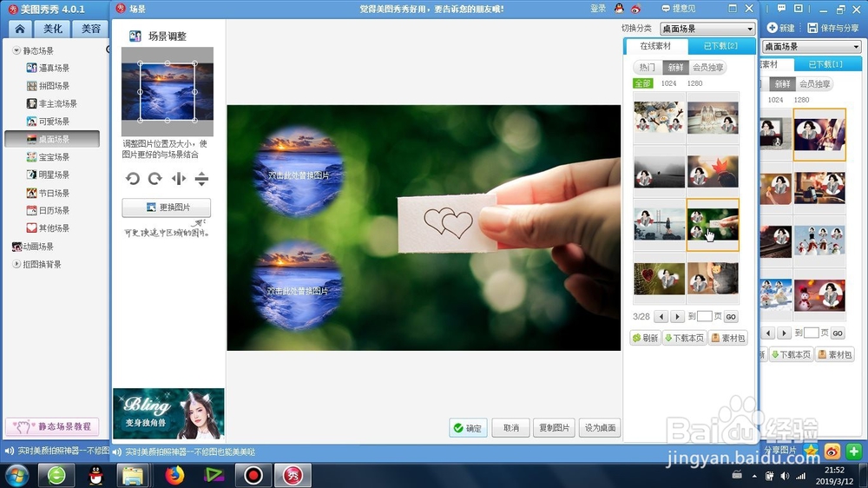The width and height of the screenshot is (868, 488).
Task: Select the 新鲜 filter
Action: tap(676, 68)
